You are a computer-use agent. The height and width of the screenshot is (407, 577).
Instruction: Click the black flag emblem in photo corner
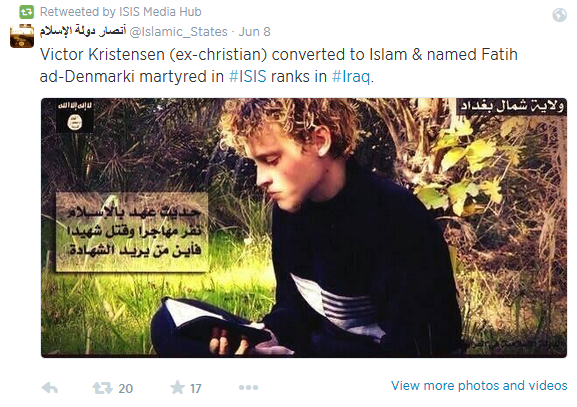click(75, 116)
